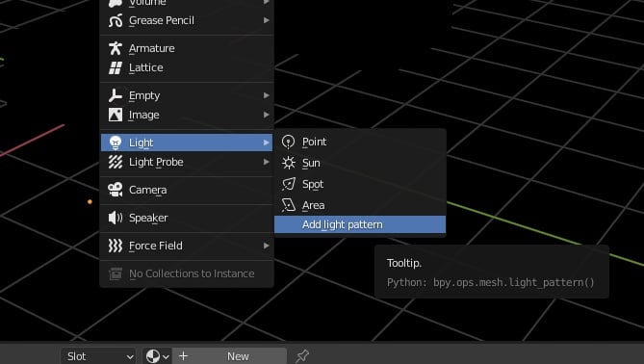Click the Empty axes icon
The height and width of the screenshot is (364, 644).
point(116,95)
